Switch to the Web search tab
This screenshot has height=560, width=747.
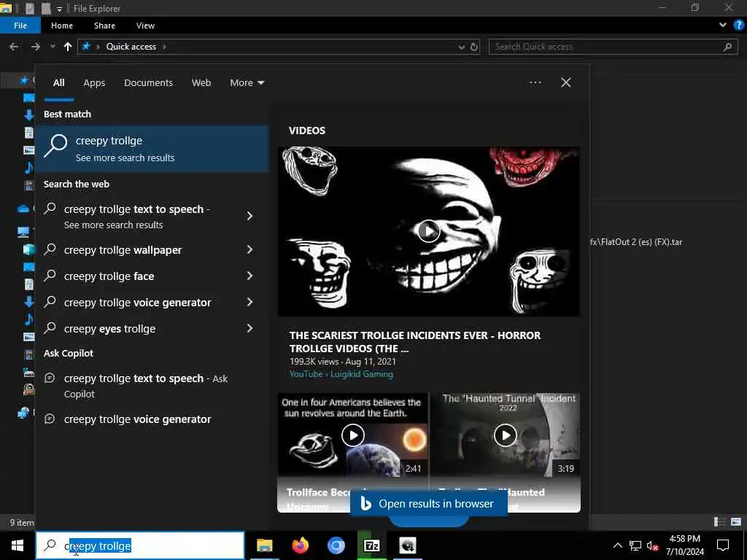coord(201,83)
